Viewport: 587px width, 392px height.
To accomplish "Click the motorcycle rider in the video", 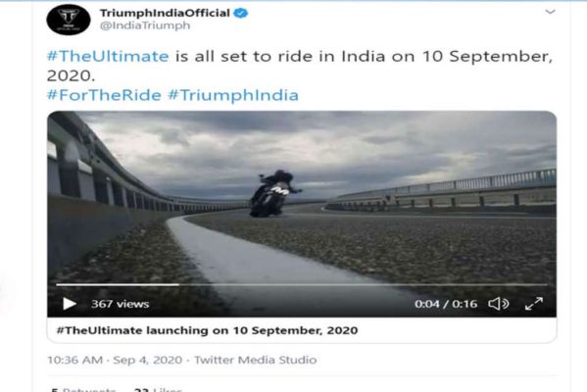I will point(273,194).
